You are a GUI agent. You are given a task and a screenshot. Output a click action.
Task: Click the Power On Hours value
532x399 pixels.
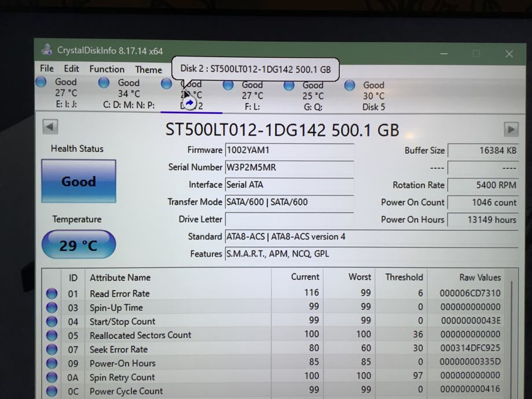(x=483, y=220)
